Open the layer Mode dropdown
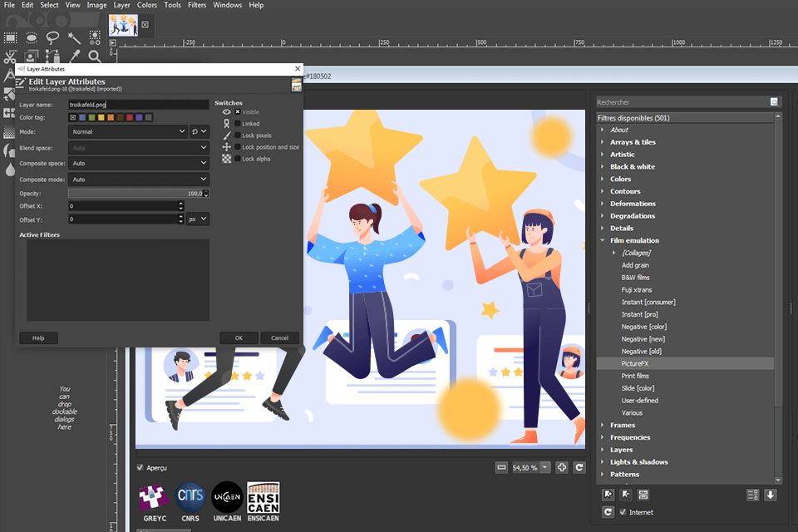This screenshot has width=798, height=532. click(128, 131)
